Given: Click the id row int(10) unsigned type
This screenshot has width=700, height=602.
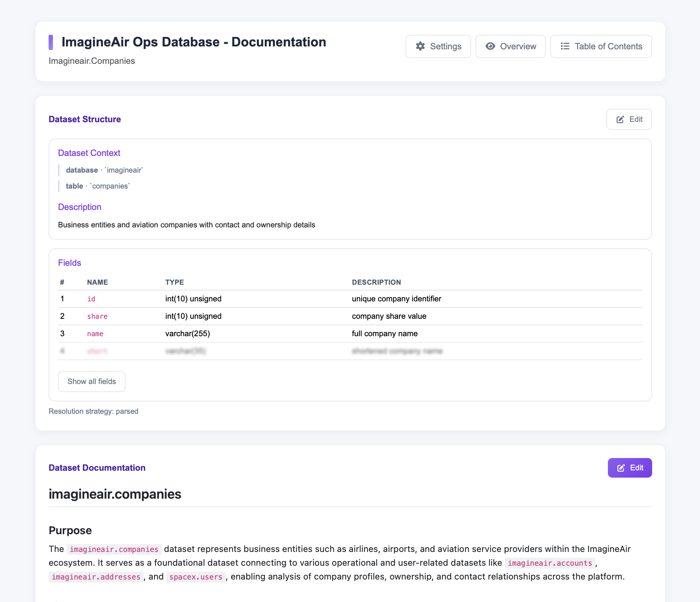Looking at the screenshot, I should pyautogui.click(x=193, y=299).
